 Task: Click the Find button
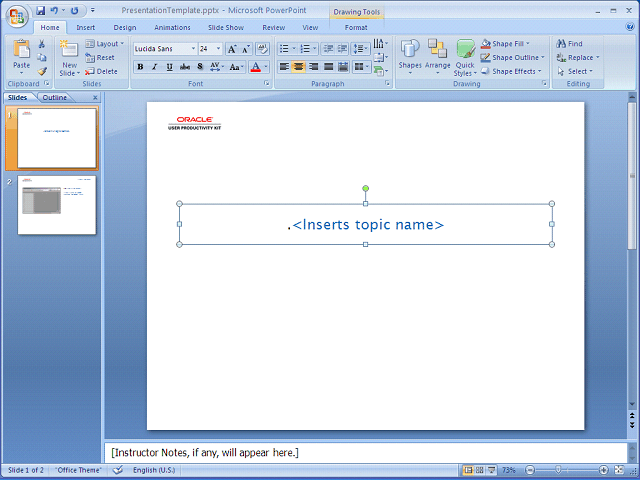[x=570, y=44]
